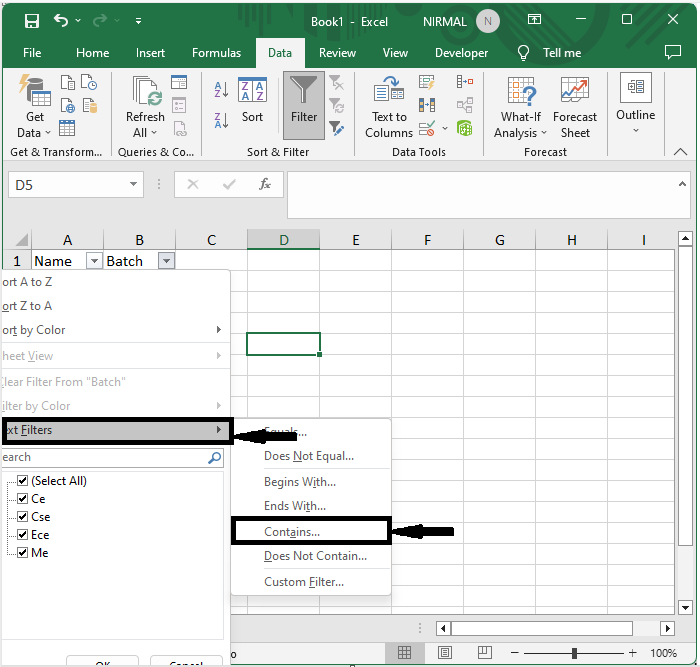Expand the formula bar

point(682,183)
